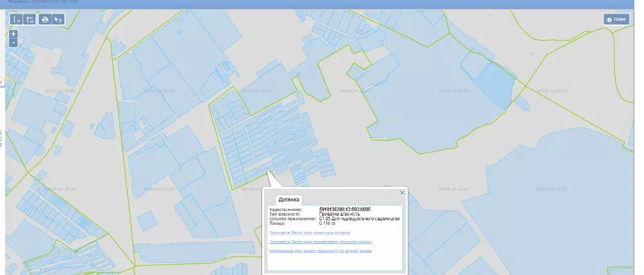Select the distance measurement tool
The width and height of the screenshot is (644, 275).
coord(17,19)
